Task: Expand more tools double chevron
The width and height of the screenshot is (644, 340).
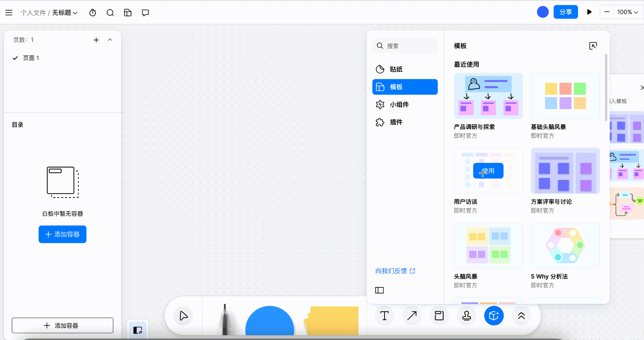Action: tap(521, 316)
